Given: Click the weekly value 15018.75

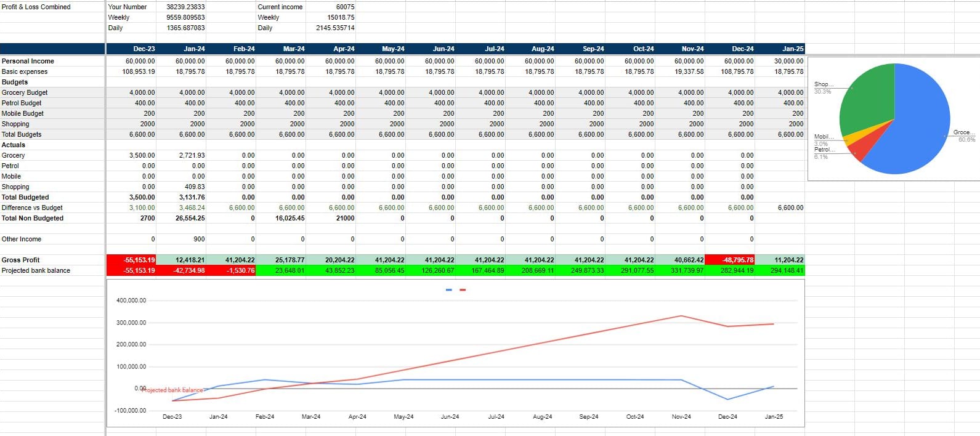Looking at the screenshot, I should click(341, 17).
